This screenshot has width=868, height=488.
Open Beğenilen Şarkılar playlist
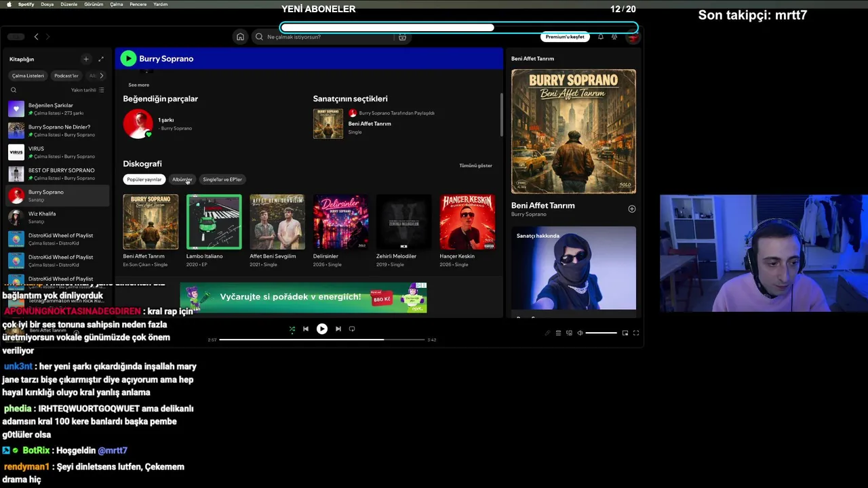pos(57,108)
